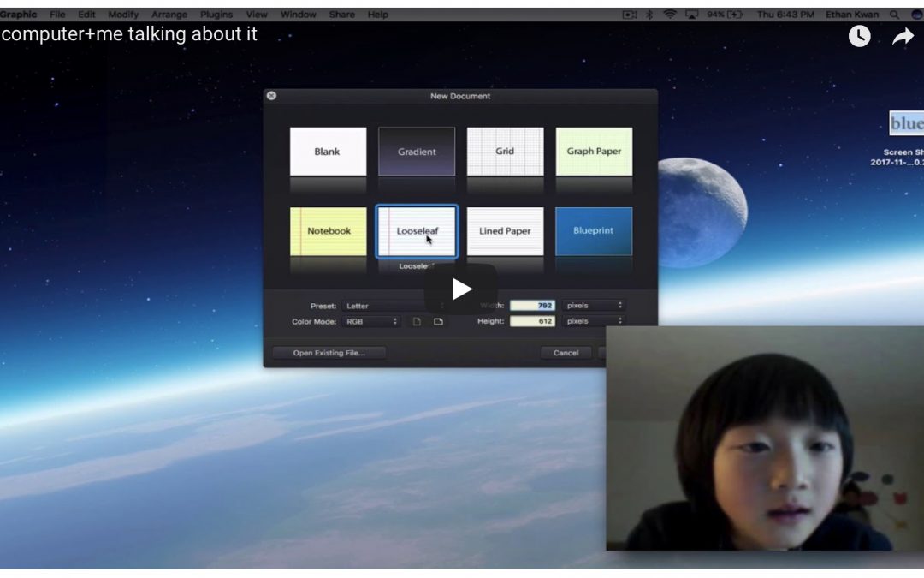Open the Plugins menu

[216, 15]
